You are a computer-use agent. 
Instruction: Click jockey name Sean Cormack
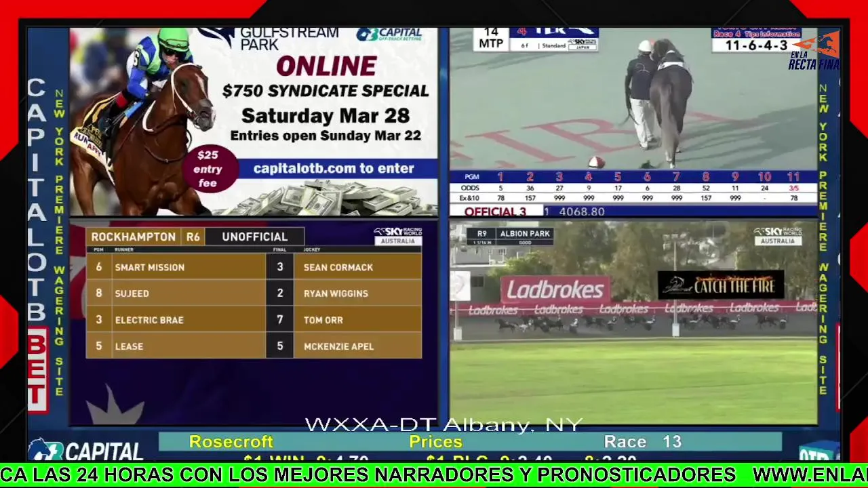pos(338,268)
